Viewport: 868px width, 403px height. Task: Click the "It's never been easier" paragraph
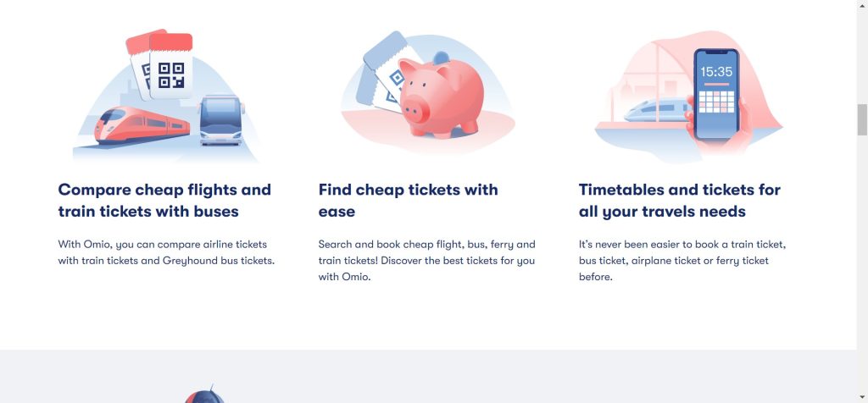click(682, 261)
